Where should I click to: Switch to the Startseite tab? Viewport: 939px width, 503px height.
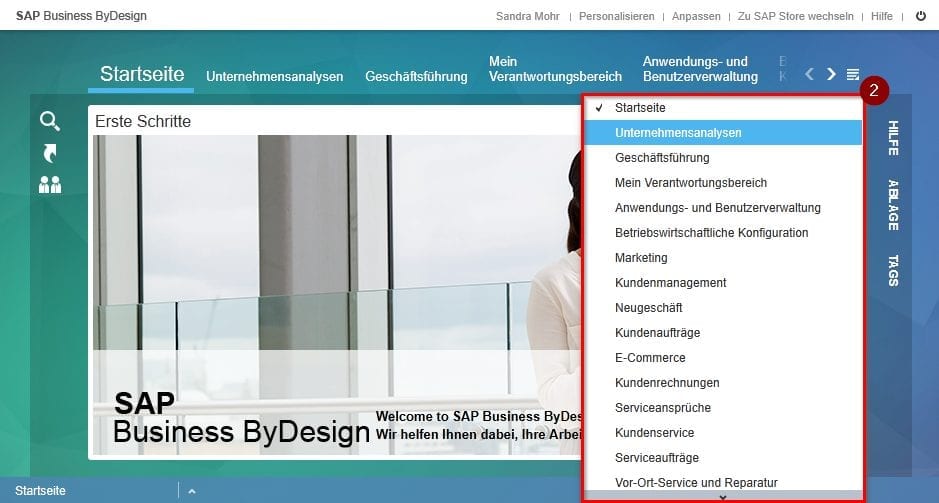(142, 74)
